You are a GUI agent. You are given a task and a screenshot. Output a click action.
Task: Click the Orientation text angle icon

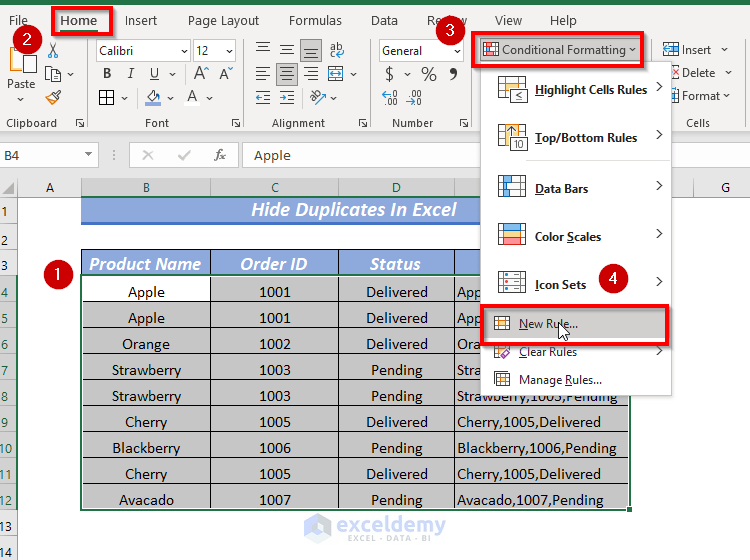(318, 98)
